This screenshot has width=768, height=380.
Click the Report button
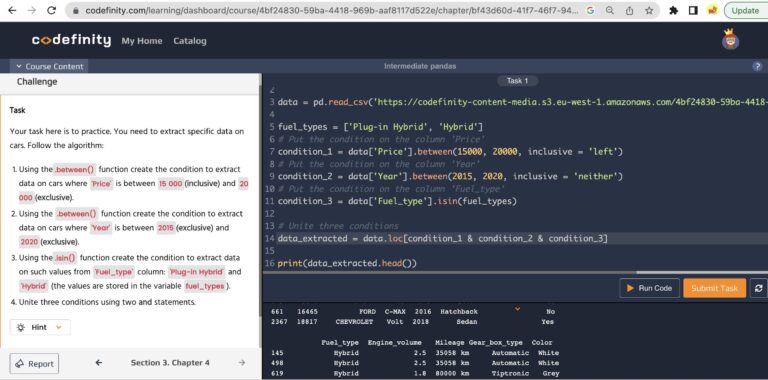point(34,364)
